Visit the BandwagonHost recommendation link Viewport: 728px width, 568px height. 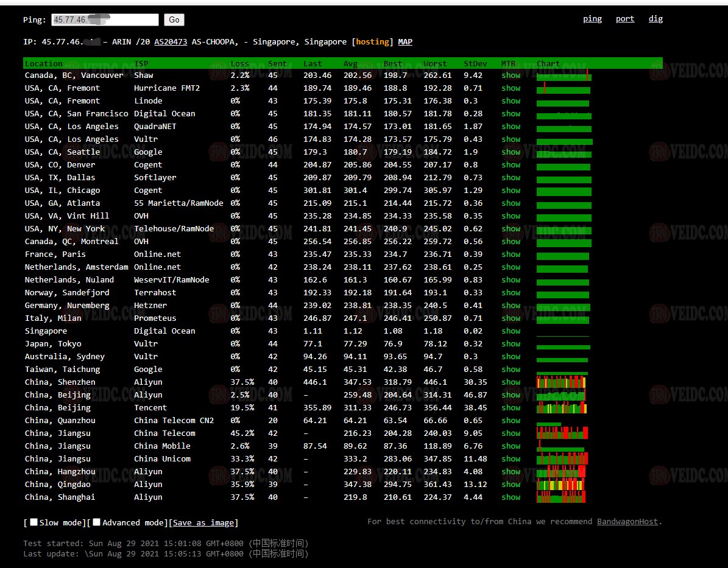pyautogui.click(x=627, y=522)
